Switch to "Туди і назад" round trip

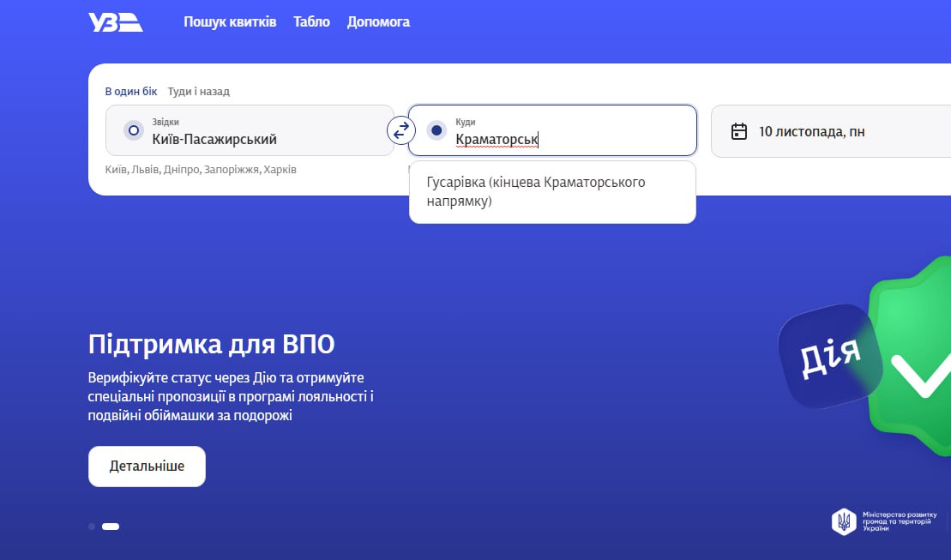(199, 91)
